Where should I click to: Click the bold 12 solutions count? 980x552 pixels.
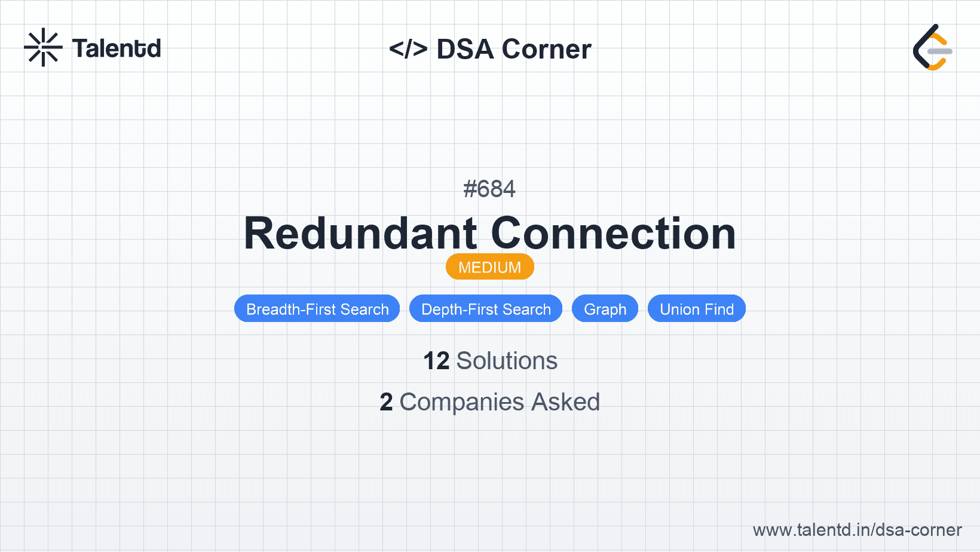point(436,361)
